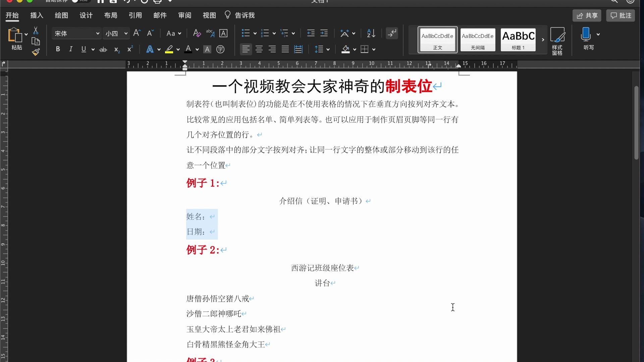The width and height of the screenshot is (644, 362).
Task: Apply character shading icon
Action: coord(207,50)
